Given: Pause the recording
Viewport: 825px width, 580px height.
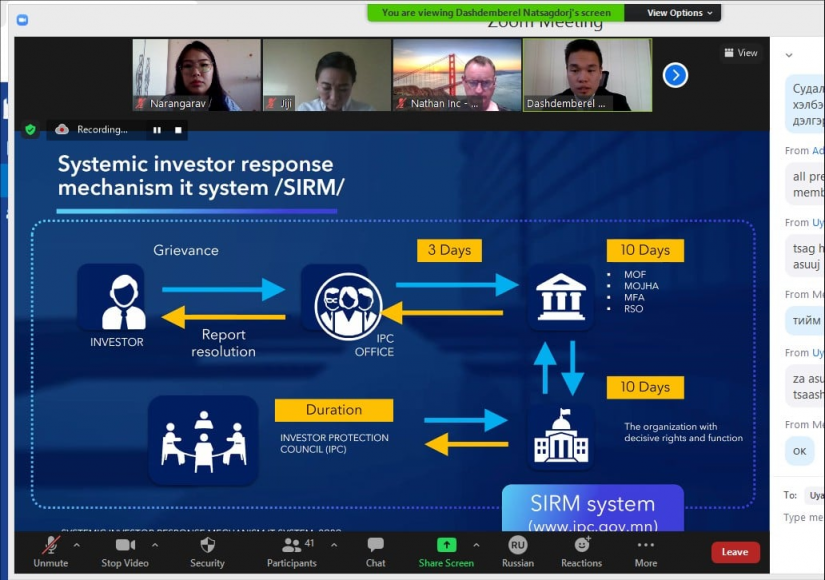Looking at the screenshot, I should [157, 130].
